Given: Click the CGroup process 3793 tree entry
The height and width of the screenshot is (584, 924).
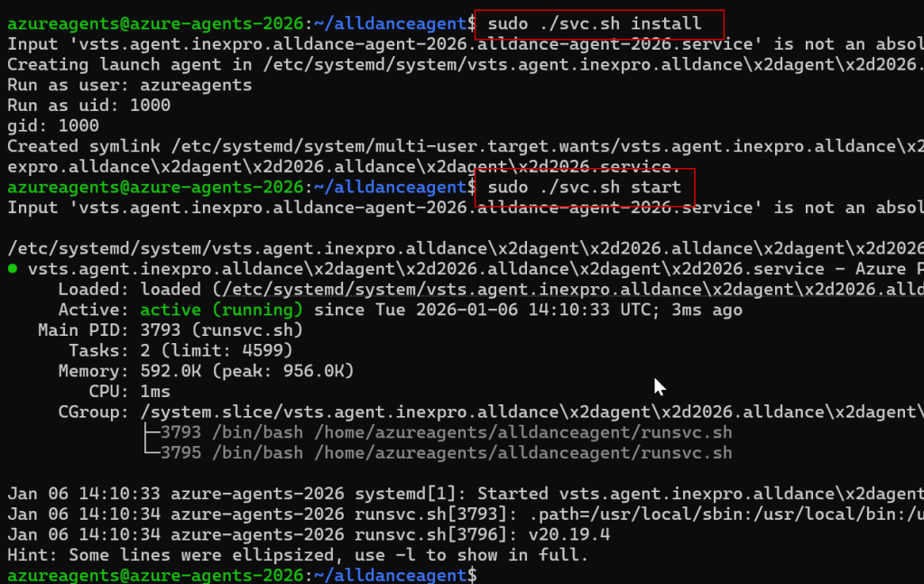Looking at the screenshot, I should click(437, 432).
